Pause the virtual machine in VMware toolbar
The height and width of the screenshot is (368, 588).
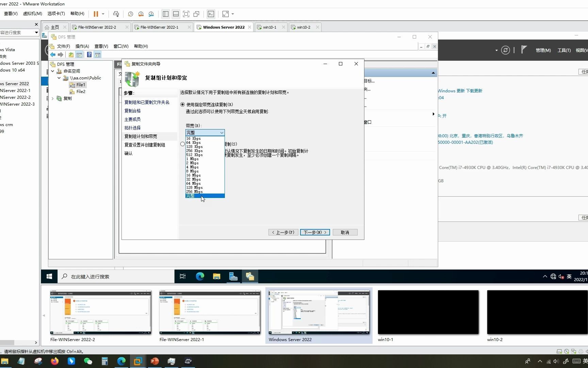point(96,14)
